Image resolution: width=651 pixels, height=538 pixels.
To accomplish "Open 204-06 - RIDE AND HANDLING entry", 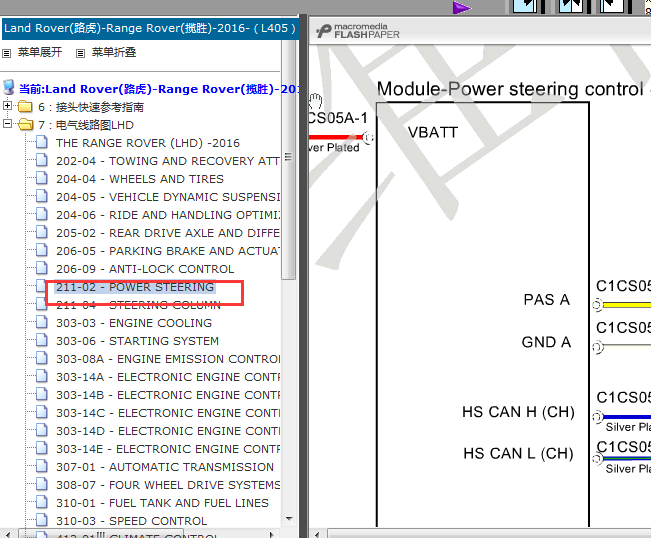I will 168,215.
